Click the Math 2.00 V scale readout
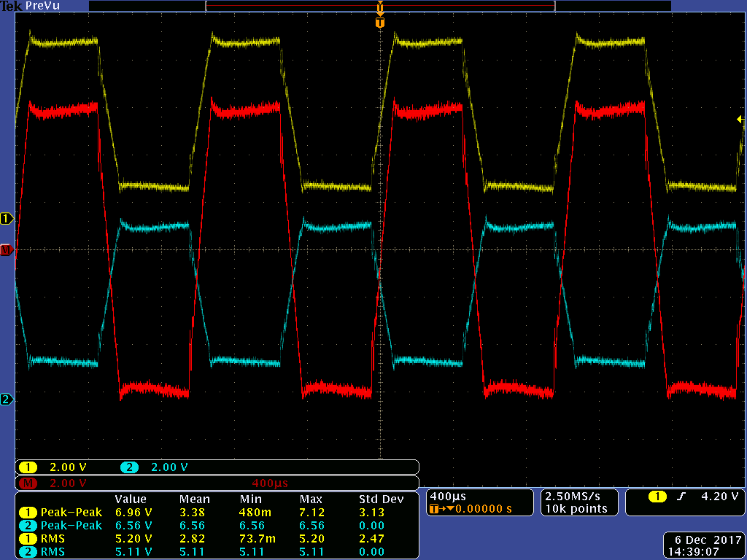The width and height of the screenshot is (747, 560). click(67, 483)
